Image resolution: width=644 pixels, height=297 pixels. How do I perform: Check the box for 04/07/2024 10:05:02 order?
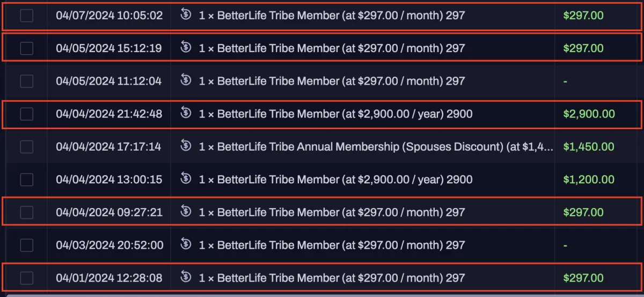coord(26,16)
